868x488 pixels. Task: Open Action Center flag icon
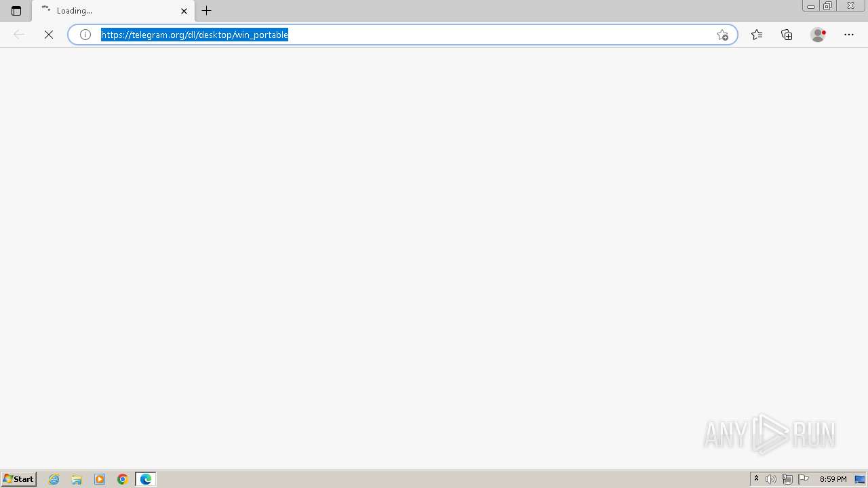(804, 479)
